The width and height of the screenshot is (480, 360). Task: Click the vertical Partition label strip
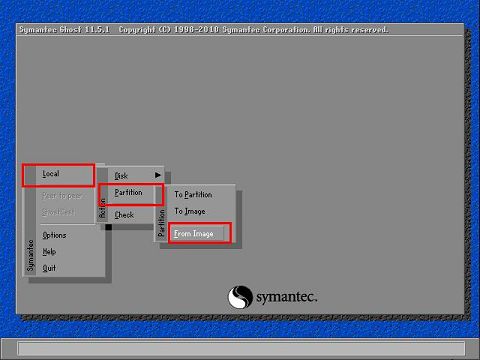pos(161,223)
